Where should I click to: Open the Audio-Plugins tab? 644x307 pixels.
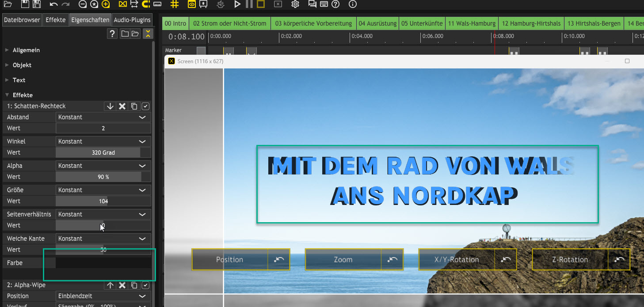(132, 20)
